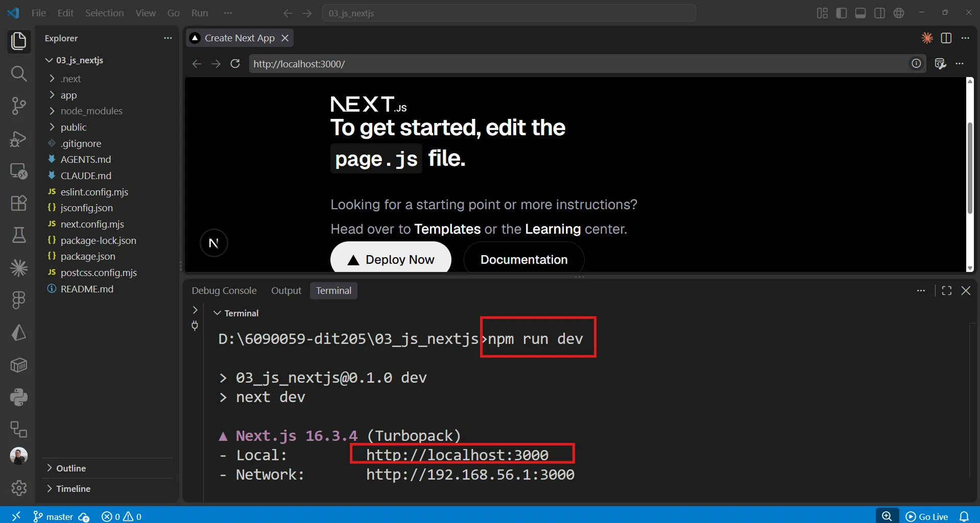This screenshot has width=980, height=523.
Task: Open the Testing flask icon
Action: coord(19,235)
